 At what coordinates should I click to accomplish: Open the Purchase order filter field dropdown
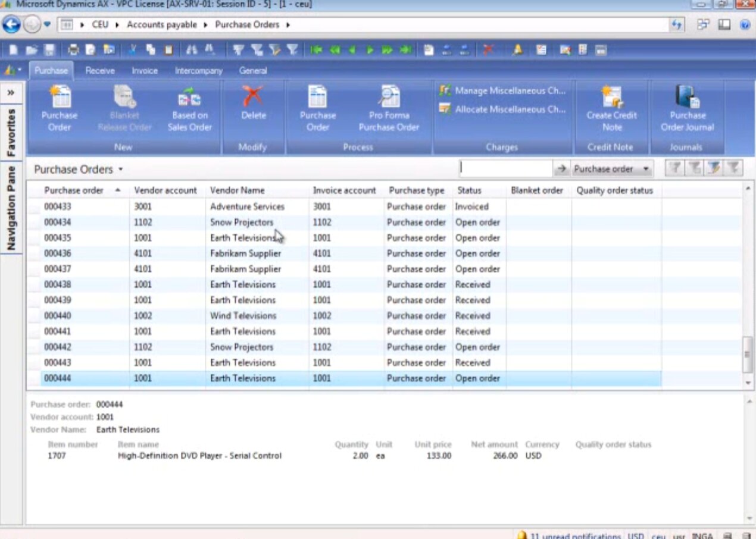tap(646, 170)
